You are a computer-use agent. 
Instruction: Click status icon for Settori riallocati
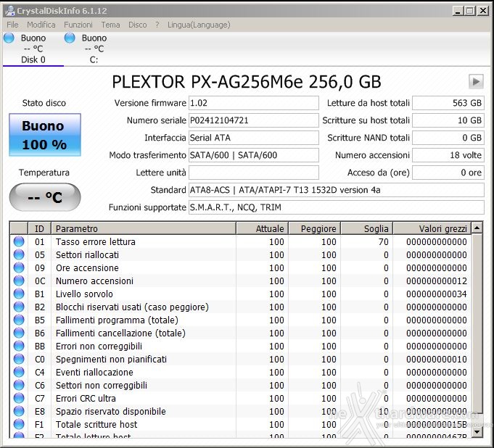click(19, 254)
